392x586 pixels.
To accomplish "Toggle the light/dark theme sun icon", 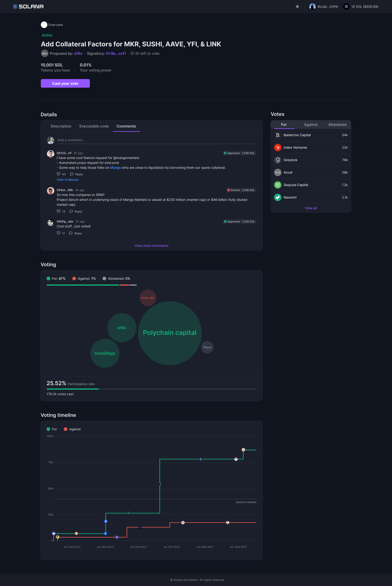I will [x=297, y=7].
